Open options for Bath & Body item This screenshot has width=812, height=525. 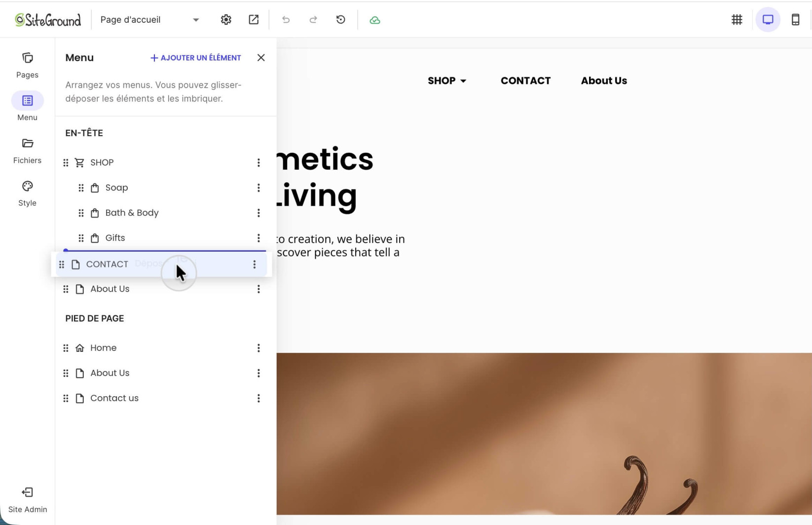258,213
